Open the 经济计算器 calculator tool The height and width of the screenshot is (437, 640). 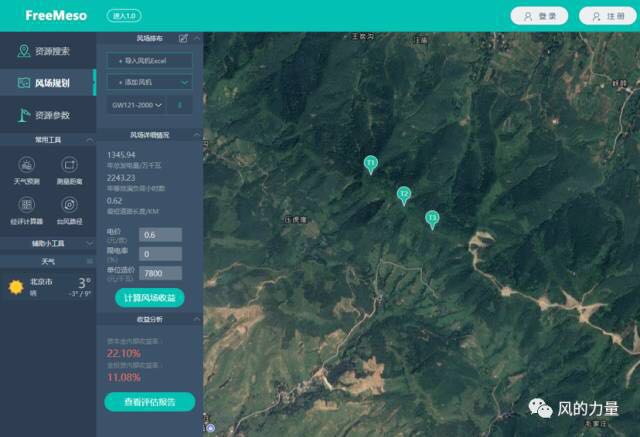[27, 206]
